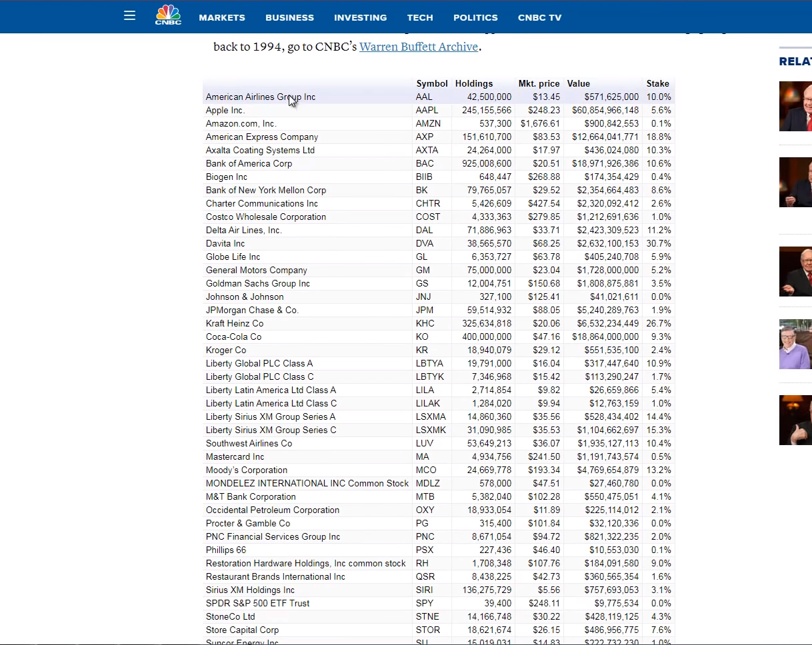The height and width of the screenshot is (645, 812).
Task: Click the Stake column header
Action: click(657, 83)
